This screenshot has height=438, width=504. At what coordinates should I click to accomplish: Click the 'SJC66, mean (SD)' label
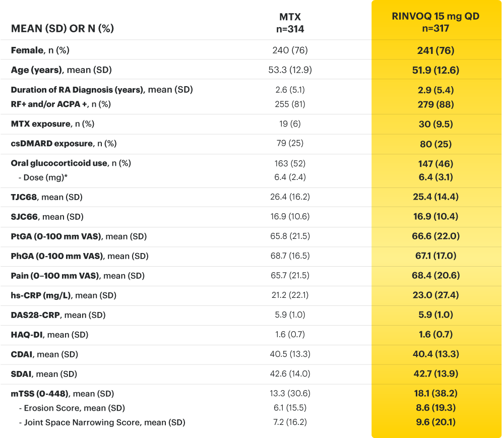(x=47, y=217)
